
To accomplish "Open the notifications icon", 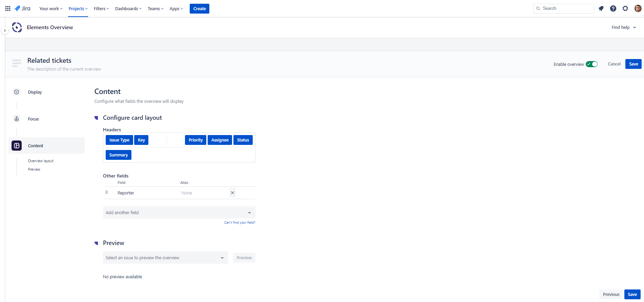I will coord(601,8).
